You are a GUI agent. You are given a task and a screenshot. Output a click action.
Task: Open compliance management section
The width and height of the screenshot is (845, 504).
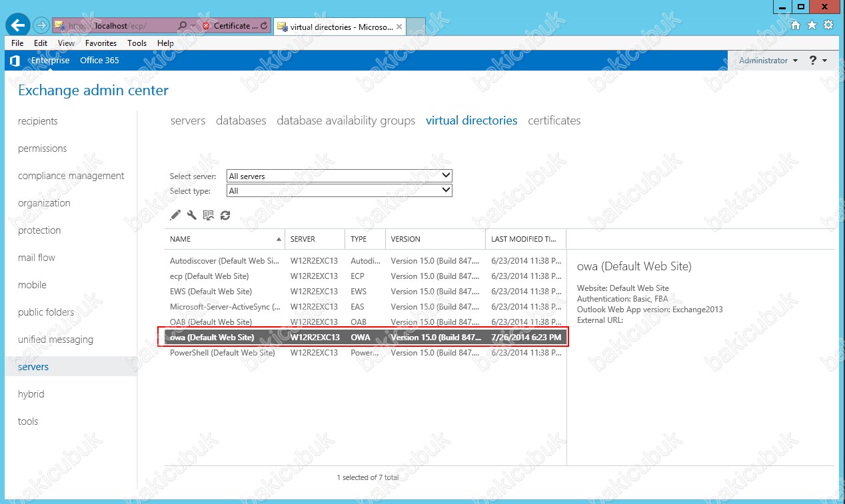click(71, 176)
